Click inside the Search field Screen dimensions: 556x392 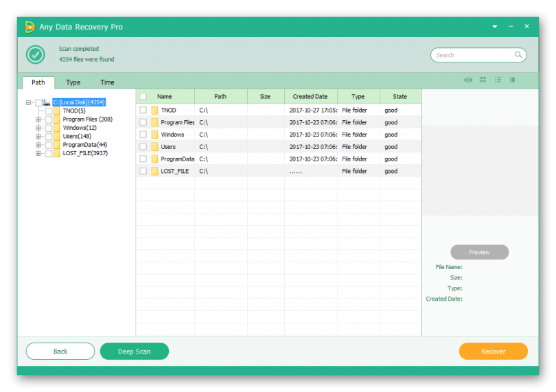[478, 55]
